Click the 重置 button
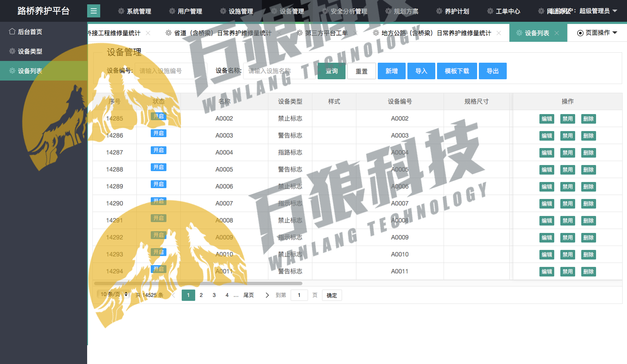This screenshot has height=364, width=627. click(362, 71)
